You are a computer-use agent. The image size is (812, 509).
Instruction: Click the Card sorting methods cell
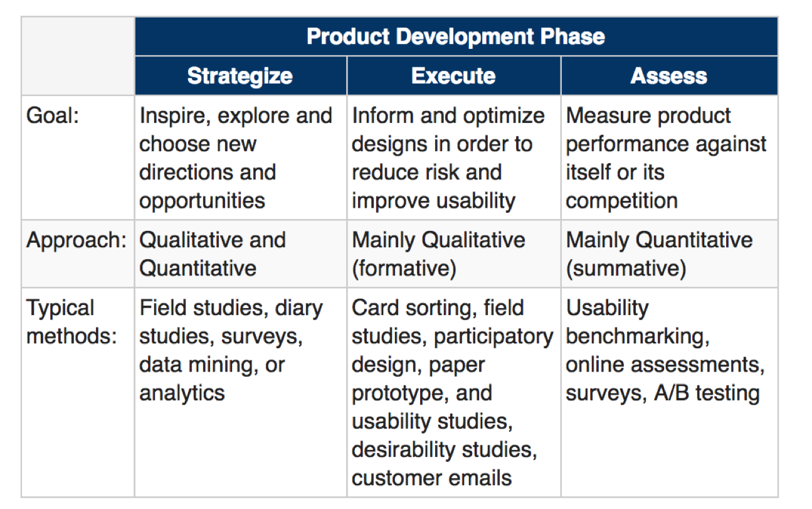tap(451, 393)
